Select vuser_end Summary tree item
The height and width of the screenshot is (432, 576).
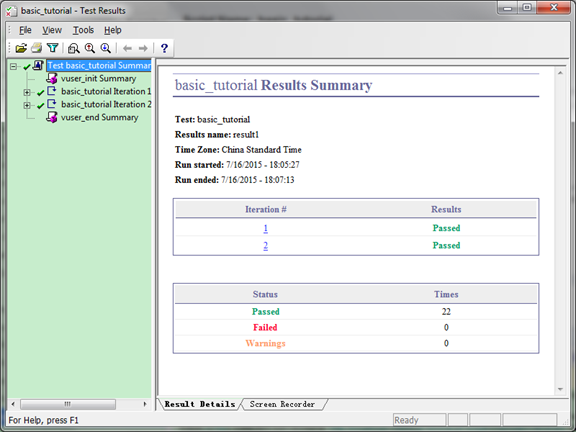click(100, 117)
